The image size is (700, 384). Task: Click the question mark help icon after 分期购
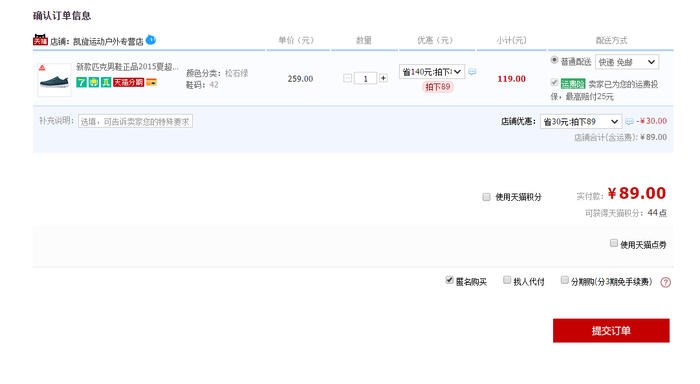pos(665,282)
